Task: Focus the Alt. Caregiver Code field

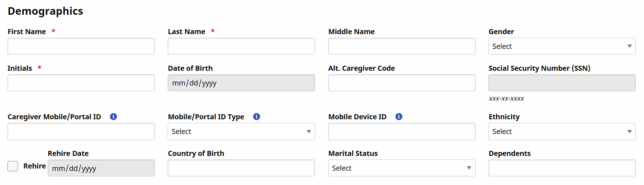Action: [x=401, y=83]
